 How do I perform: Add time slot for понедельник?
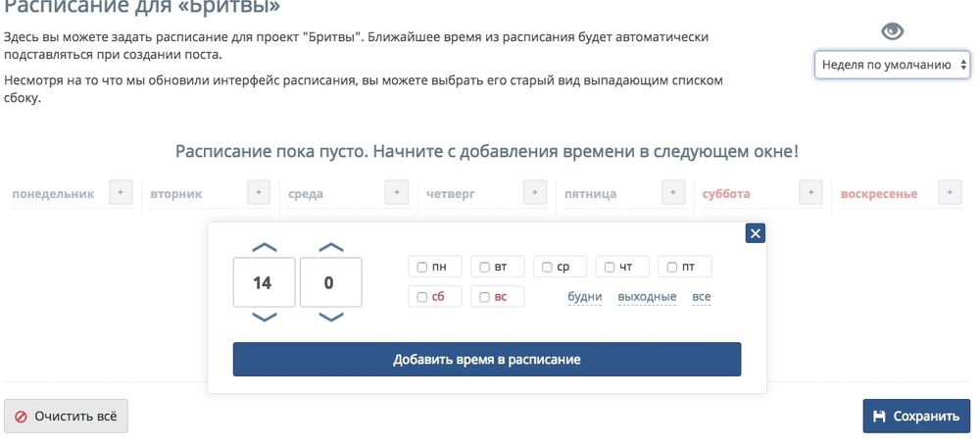click(121, 192)
